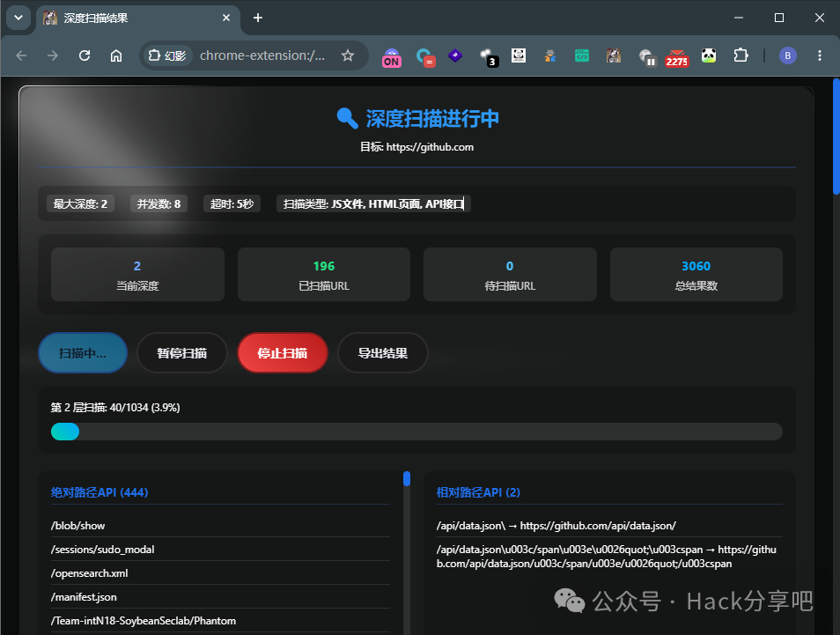Click the layer 2 scan progress bar

click(416, 432)
